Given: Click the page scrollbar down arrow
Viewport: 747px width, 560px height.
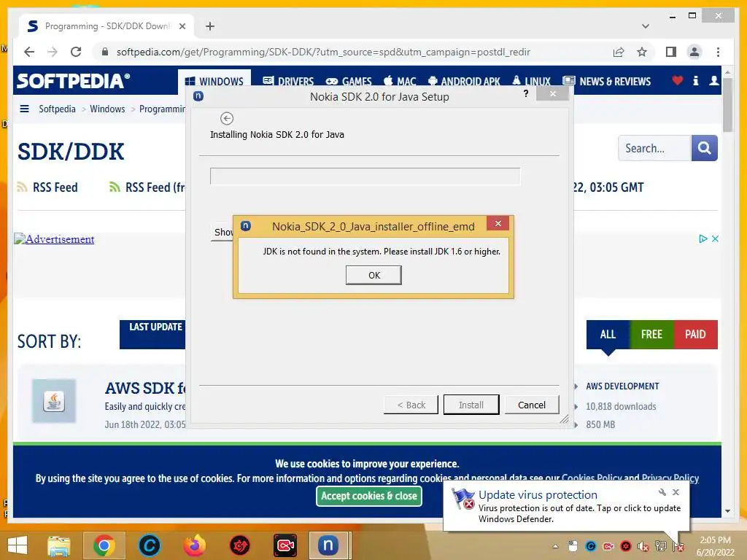Looking at the screenshot, I should (x=727, y=511).
